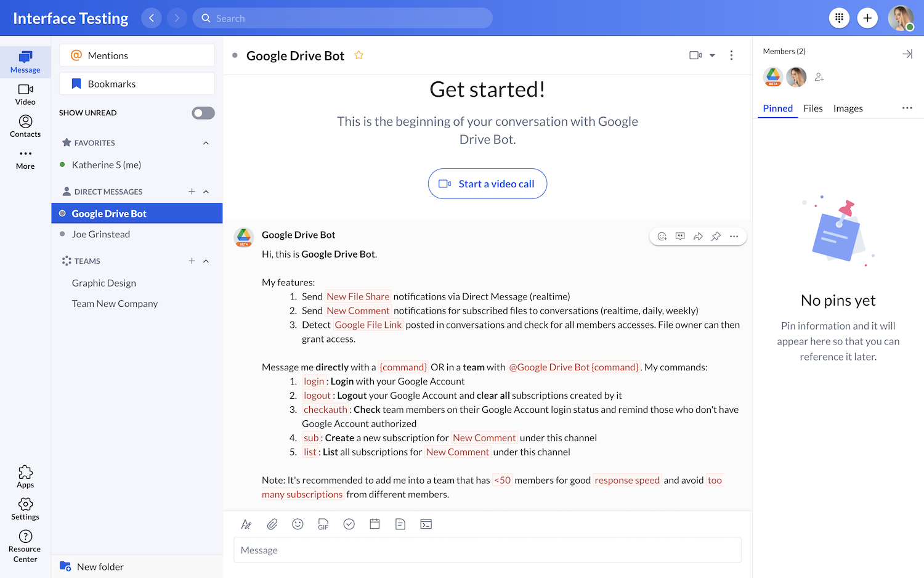924x578 pixels.
Task: Open Graphic Design team
Action: coord(137,283)
